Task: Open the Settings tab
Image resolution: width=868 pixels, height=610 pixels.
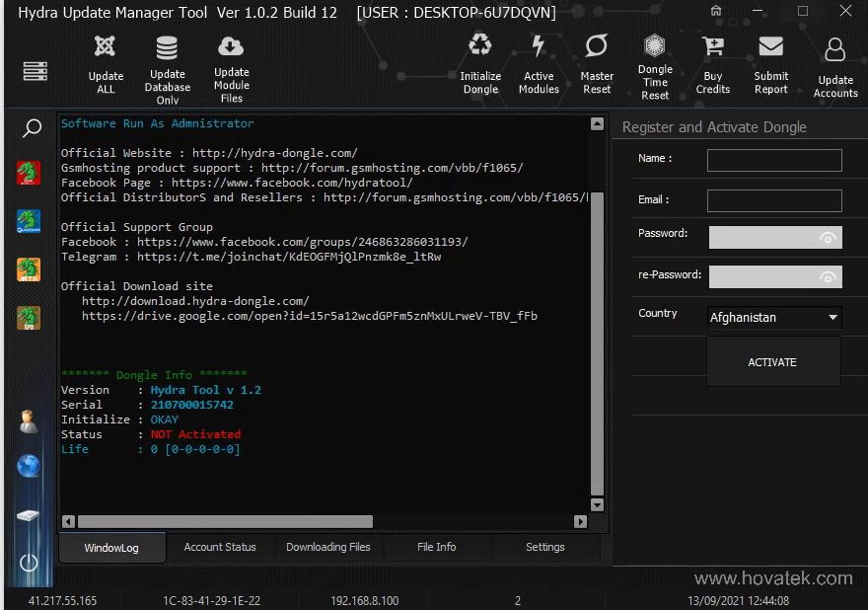Action: (x=544, y=547)
